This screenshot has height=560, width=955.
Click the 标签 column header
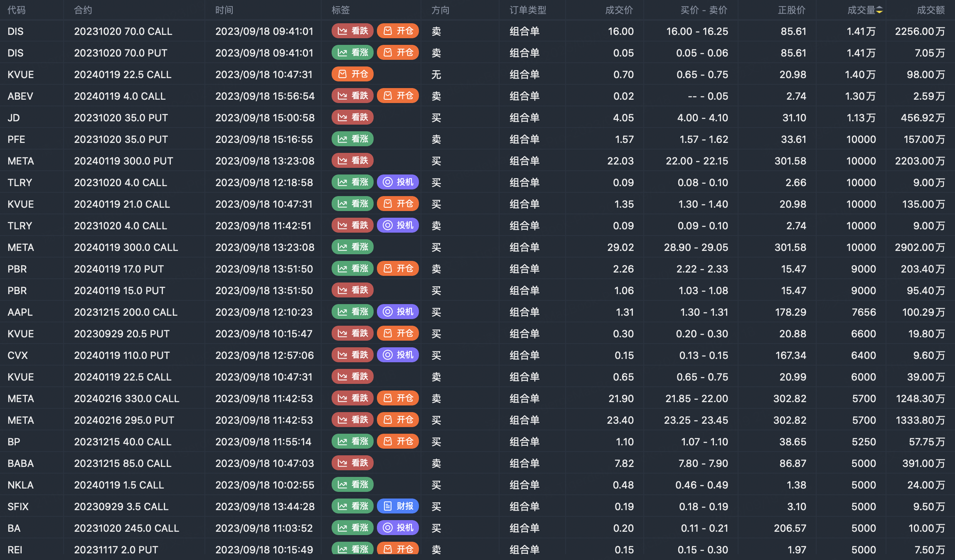(340, 10)
